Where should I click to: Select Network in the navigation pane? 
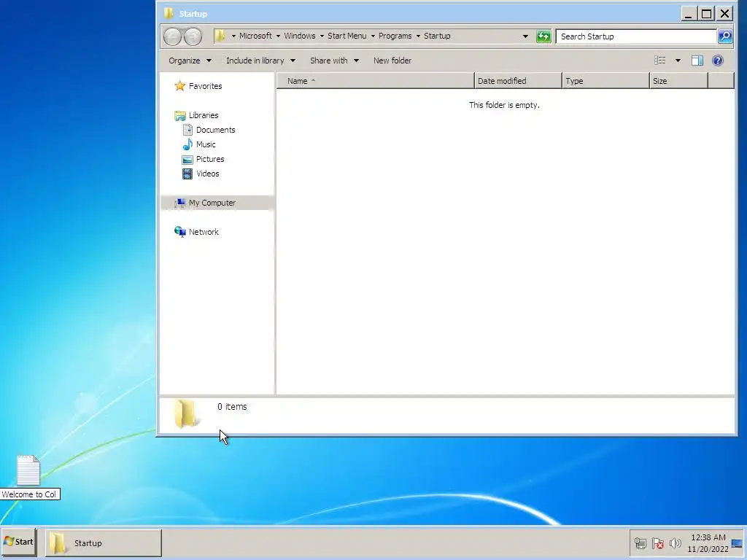click(x=204, y=232)
